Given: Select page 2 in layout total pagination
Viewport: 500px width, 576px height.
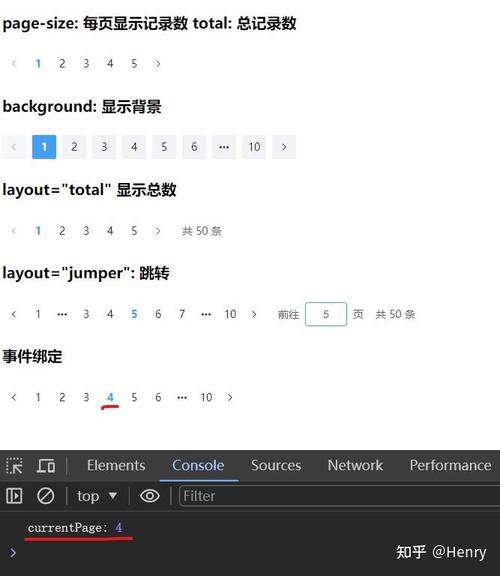Looking at the screenshot, I should [x=62, y=231].
